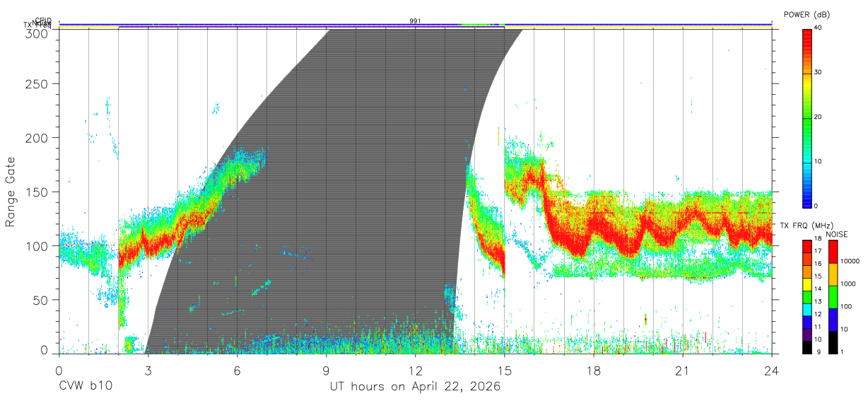868x401 pixels.
Task: Click the '10000' noise scale label
Action: click(852, 261)
